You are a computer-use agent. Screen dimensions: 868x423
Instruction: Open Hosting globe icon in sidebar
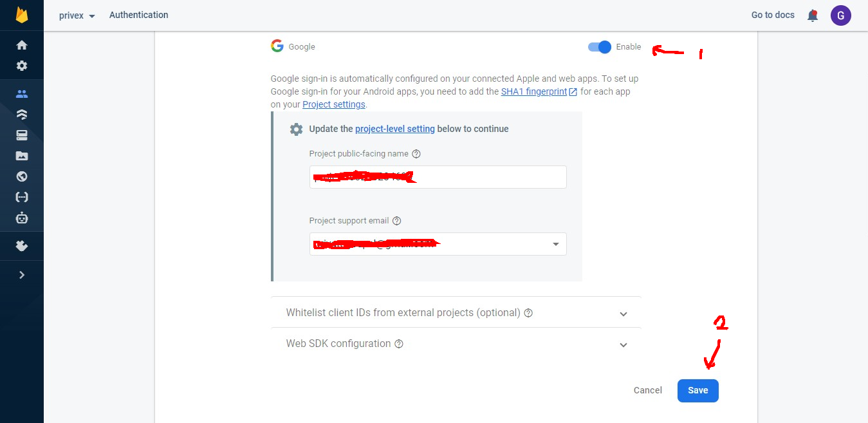(x=22, y=176)
